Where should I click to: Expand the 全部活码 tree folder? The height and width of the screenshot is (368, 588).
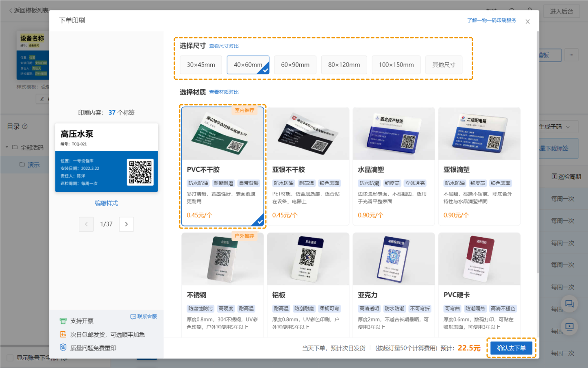coord(7,147)
